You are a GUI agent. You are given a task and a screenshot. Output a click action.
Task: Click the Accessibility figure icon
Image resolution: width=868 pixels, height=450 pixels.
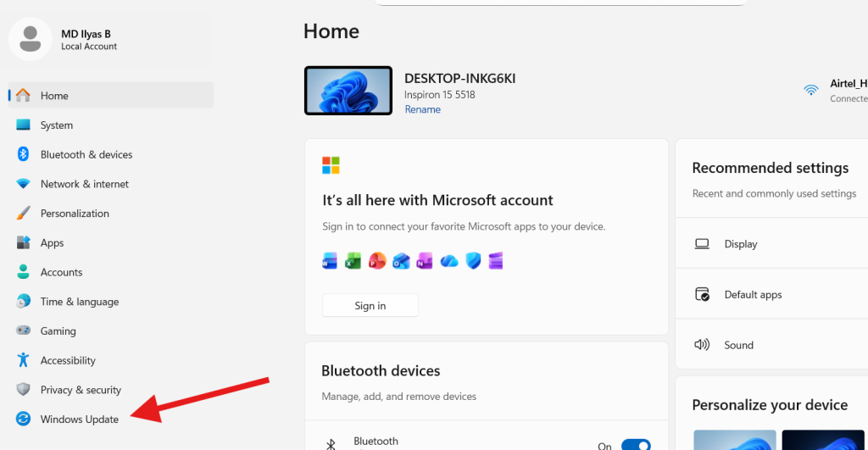click(x=23, y=360)
